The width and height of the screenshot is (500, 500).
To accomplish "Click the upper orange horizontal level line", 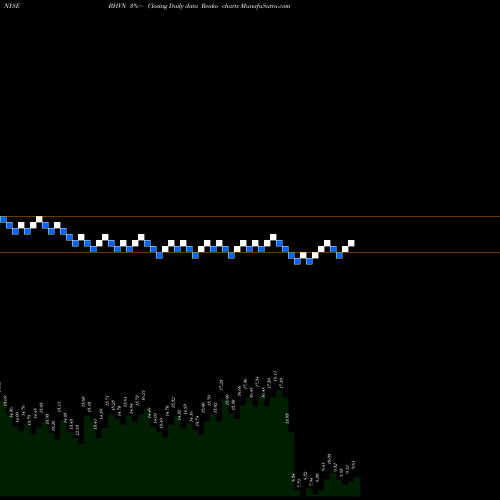I will coord(250,217).
